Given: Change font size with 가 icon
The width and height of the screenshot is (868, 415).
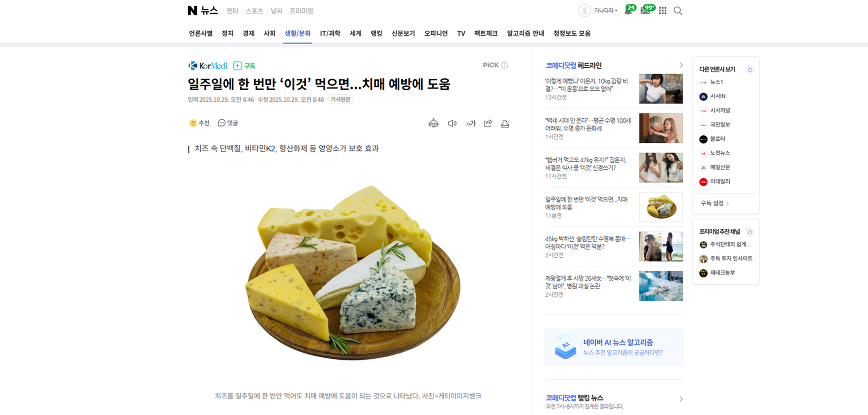Looking at the screenshot, I should 471,123.
